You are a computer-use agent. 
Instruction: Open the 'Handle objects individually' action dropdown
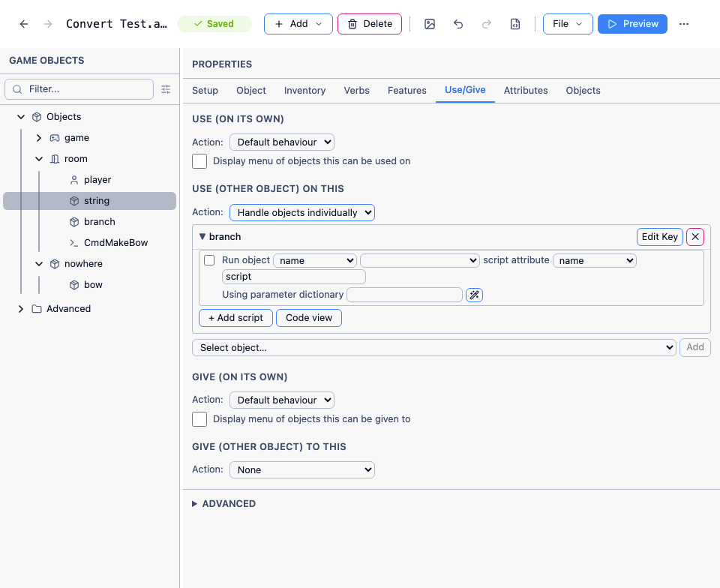pyautogui.click(x=302, y=212)
